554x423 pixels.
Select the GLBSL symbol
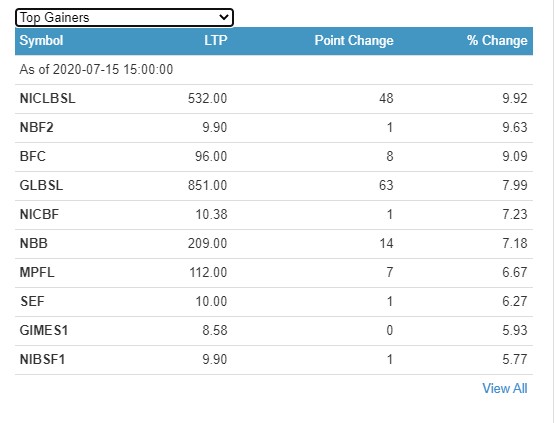41,185
